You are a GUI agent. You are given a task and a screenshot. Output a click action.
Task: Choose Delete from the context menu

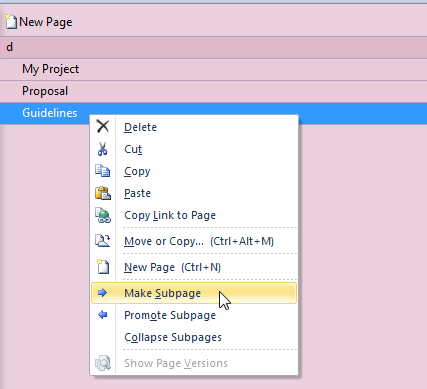pos(194,127)
